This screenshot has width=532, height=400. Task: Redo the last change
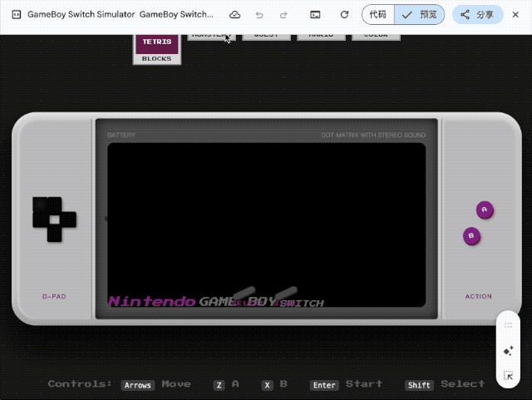[283, 15]
